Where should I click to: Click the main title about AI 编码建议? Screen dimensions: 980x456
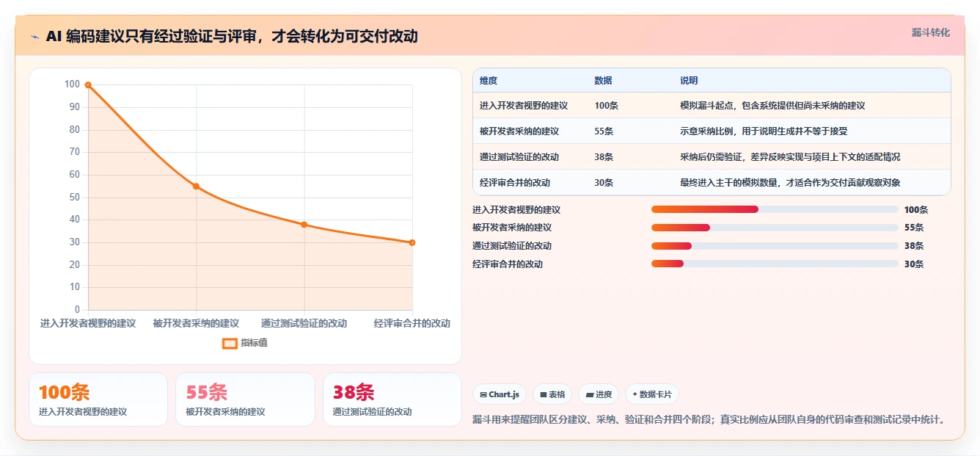click(232, 37)
